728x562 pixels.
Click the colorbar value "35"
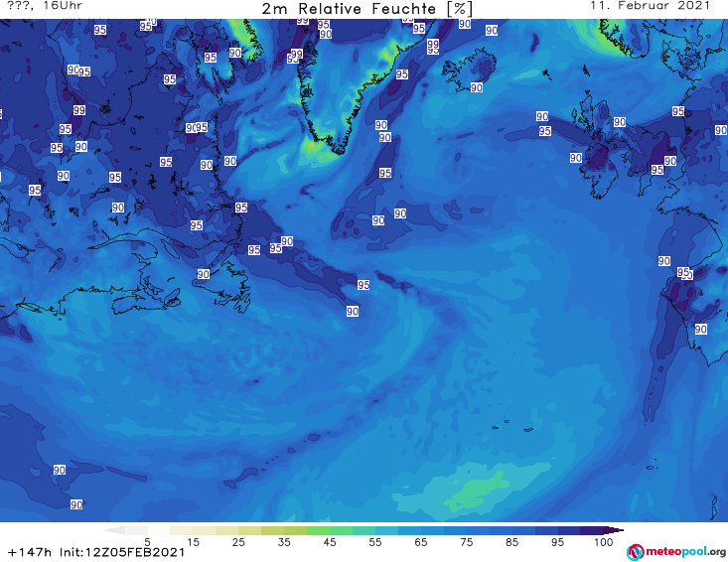pos(284,542)
